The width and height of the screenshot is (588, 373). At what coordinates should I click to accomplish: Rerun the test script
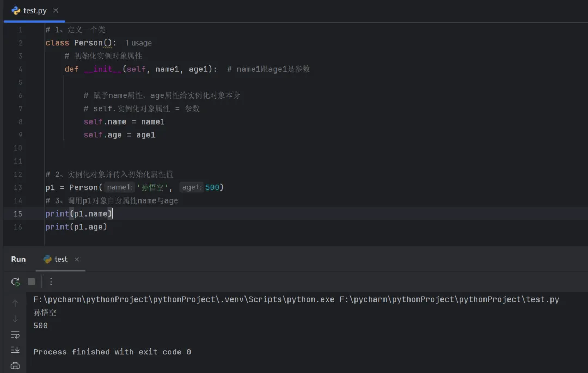pyautogui.click(x=15, y=282)
